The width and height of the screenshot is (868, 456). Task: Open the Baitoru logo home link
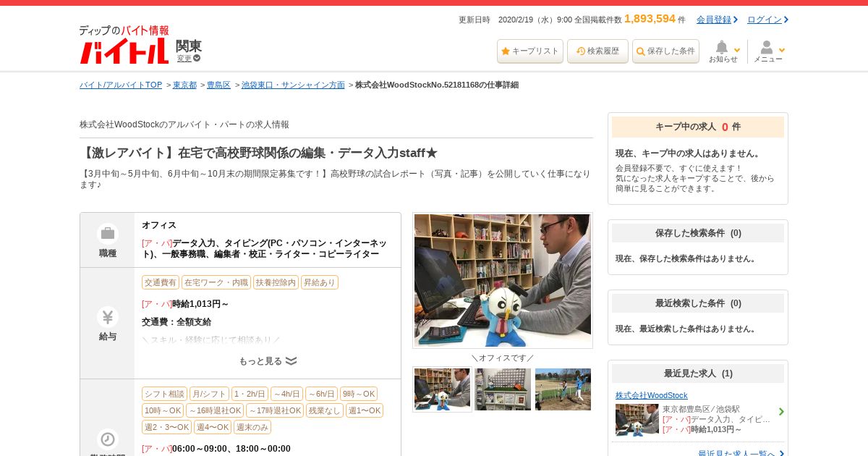tap(124, 45)
